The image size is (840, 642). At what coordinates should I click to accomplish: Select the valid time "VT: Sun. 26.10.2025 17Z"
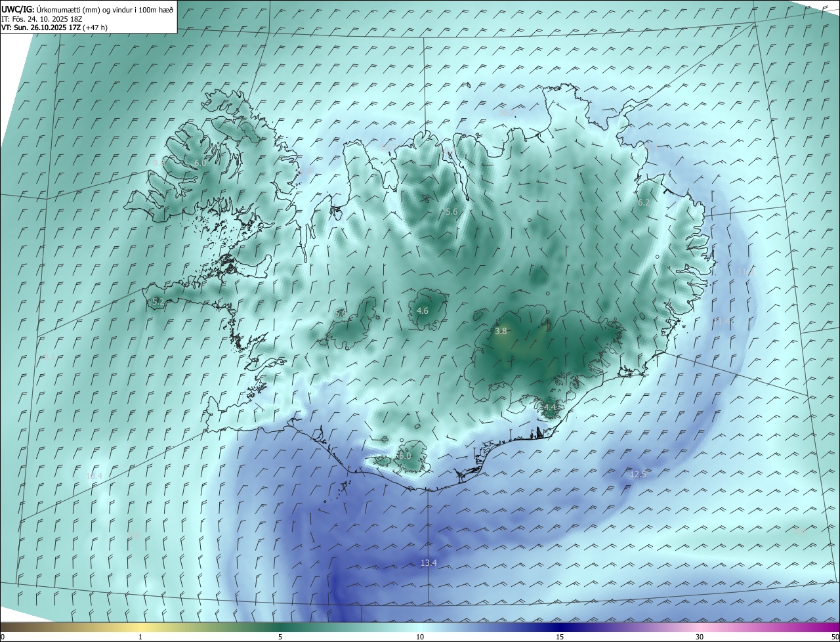(x=41, y=28)
